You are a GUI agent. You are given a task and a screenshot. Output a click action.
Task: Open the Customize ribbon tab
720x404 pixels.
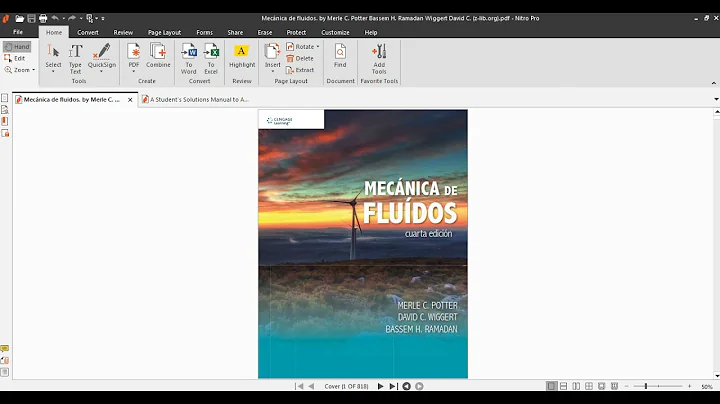tap(335, 33)
